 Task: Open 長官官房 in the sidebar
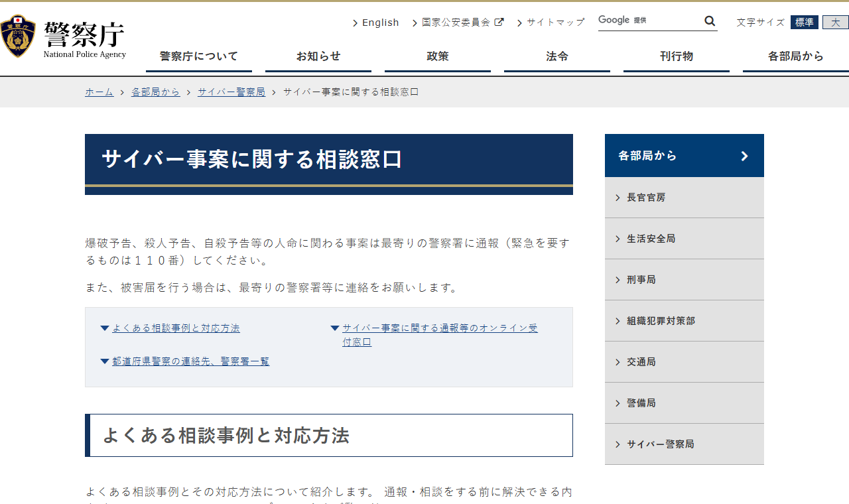685,198
